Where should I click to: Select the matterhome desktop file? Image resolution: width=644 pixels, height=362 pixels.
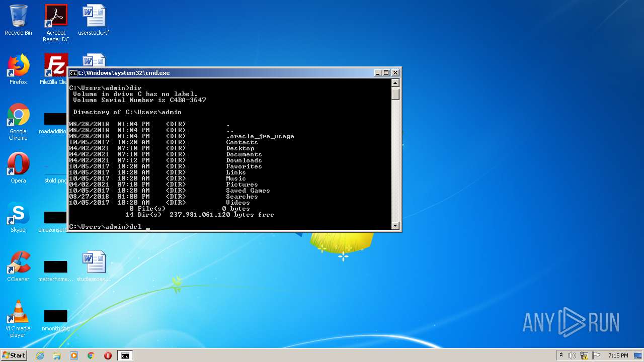point(56,270)
